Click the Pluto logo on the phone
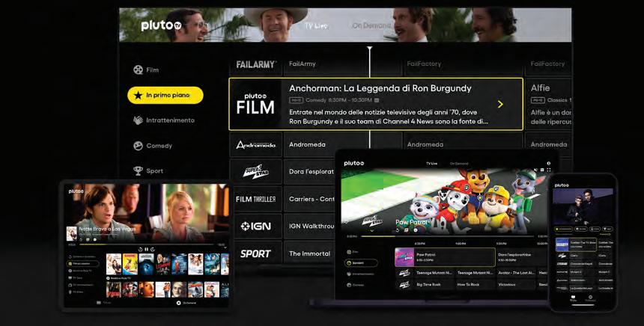The height and width of the screenshot is (326, 644). pyautogui.click(x=562, y=185)
